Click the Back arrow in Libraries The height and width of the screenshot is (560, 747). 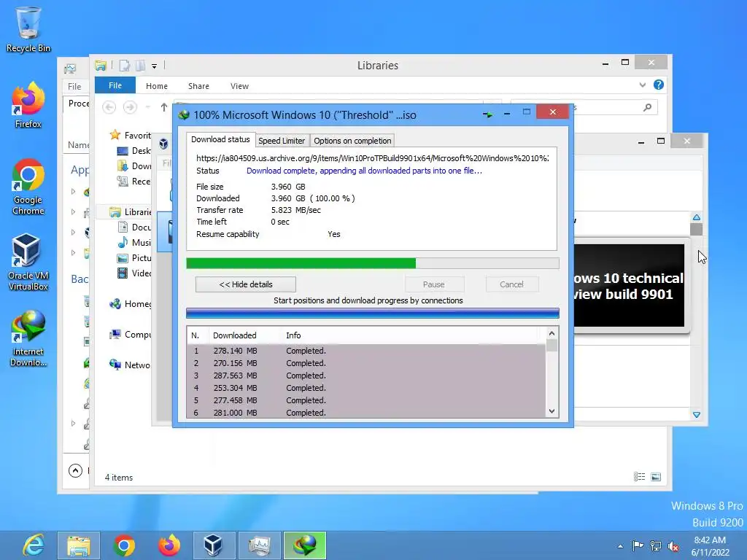(109, 107)
